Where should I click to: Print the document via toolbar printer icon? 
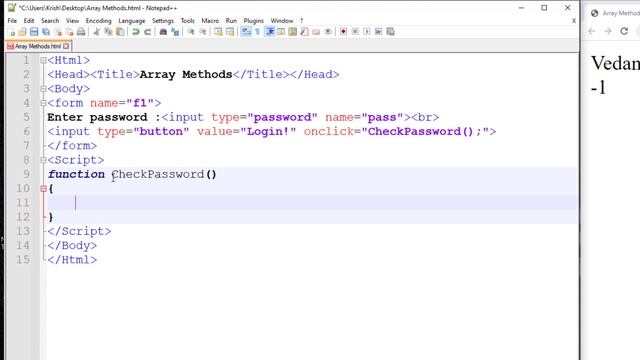pyautogui.click(x=81, y=32)
